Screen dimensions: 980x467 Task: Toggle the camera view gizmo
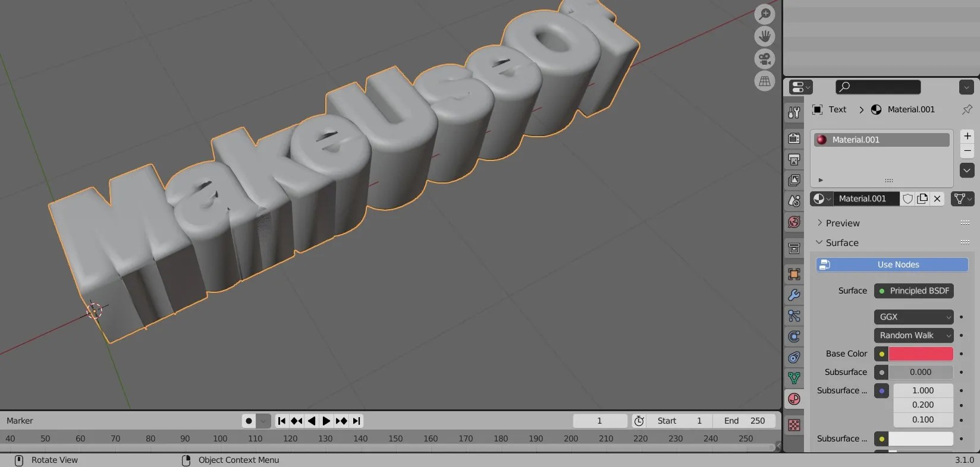[x=765, y=59]
